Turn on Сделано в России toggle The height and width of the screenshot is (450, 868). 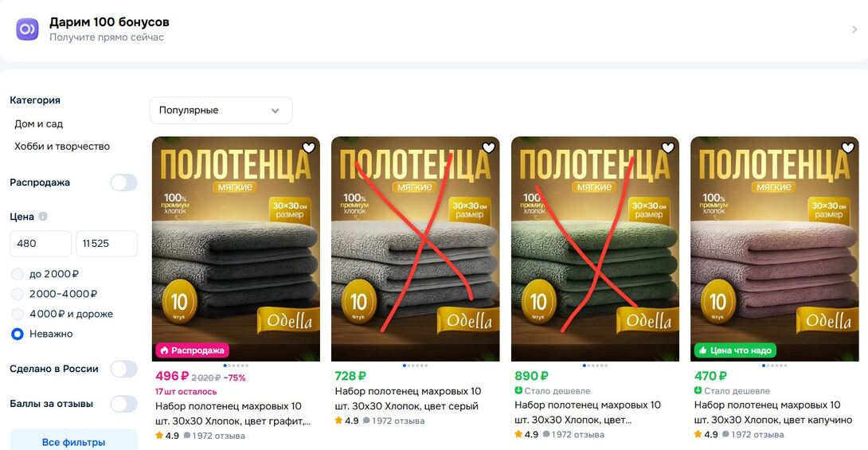tap(123, 369)
